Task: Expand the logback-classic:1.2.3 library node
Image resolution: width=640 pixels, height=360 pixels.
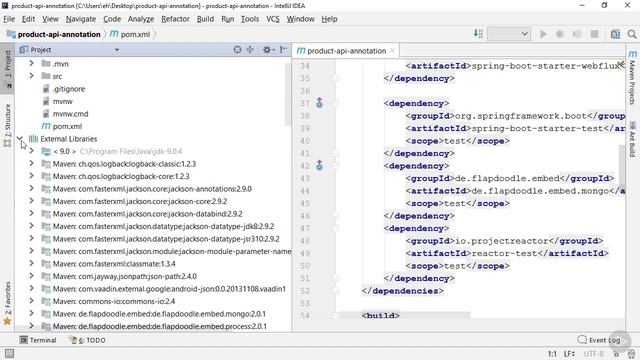Action: pyautogui.click(x=31, y=164)
